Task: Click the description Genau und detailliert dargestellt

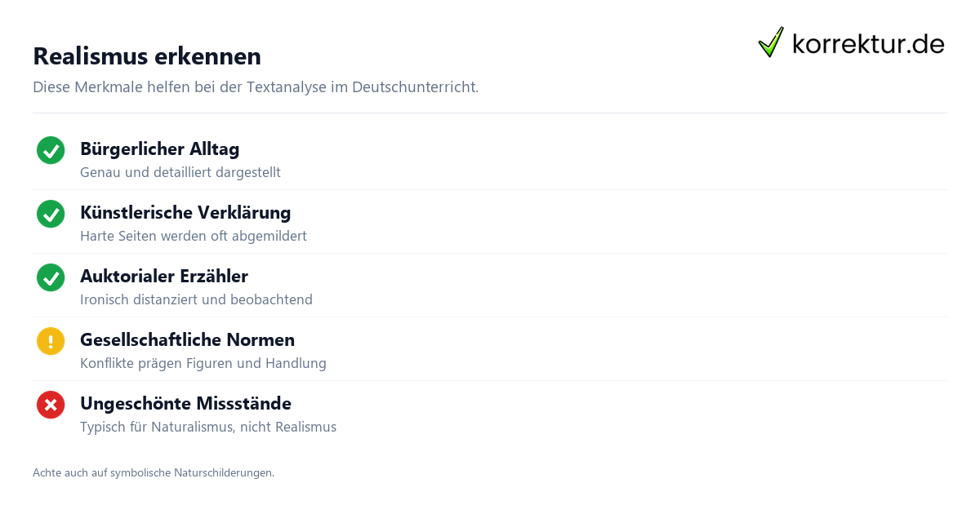Action: 180,173
